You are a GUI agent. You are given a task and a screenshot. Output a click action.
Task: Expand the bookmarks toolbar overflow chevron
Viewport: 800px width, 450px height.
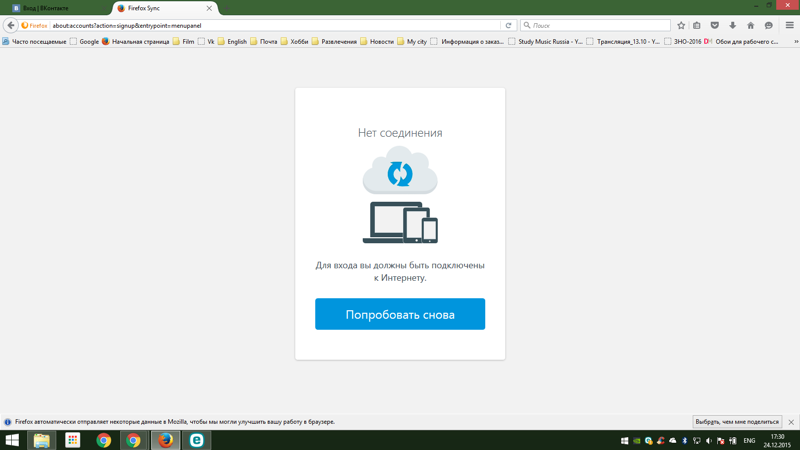(795, 42)
